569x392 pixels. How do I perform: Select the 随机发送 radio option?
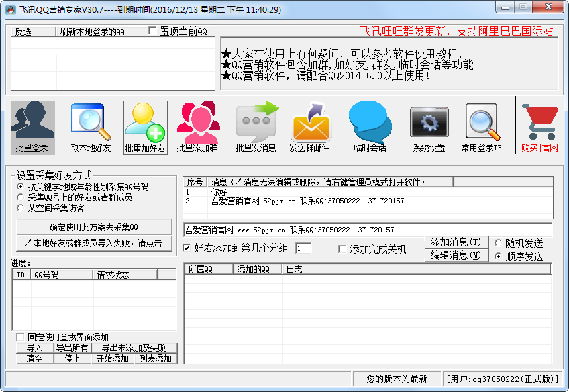tap(498, 243)
